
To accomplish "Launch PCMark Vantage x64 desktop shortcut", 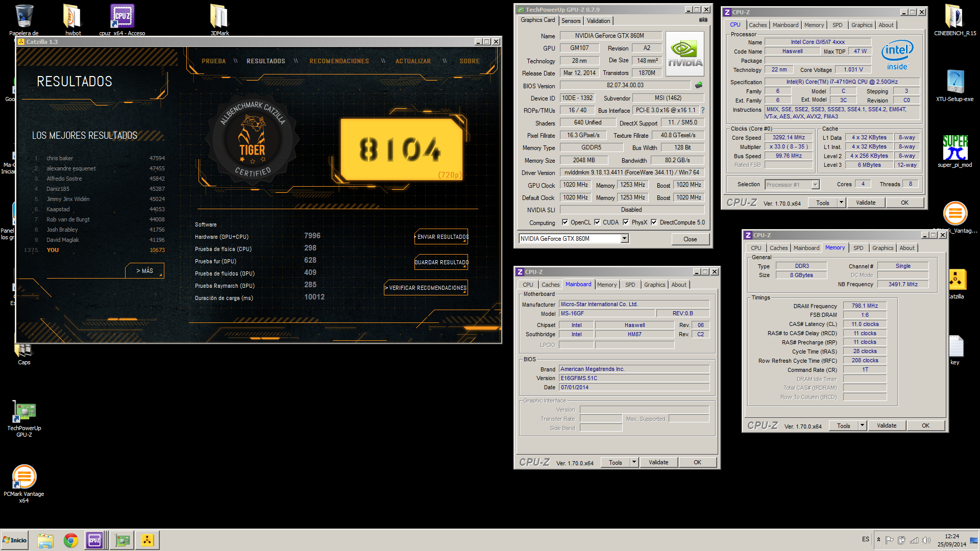I will [x=24, y=484].
